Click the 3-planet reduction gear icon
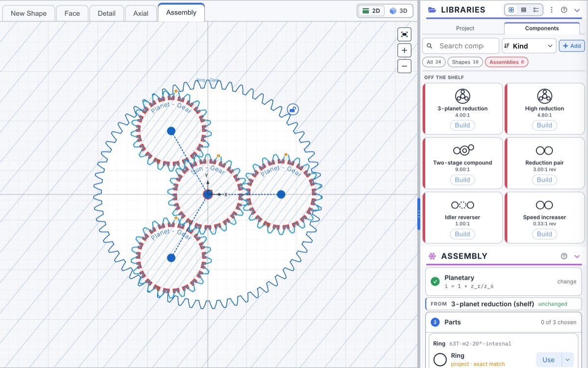The width and height of the screenshot is (588, 368). tap(463, 96)
